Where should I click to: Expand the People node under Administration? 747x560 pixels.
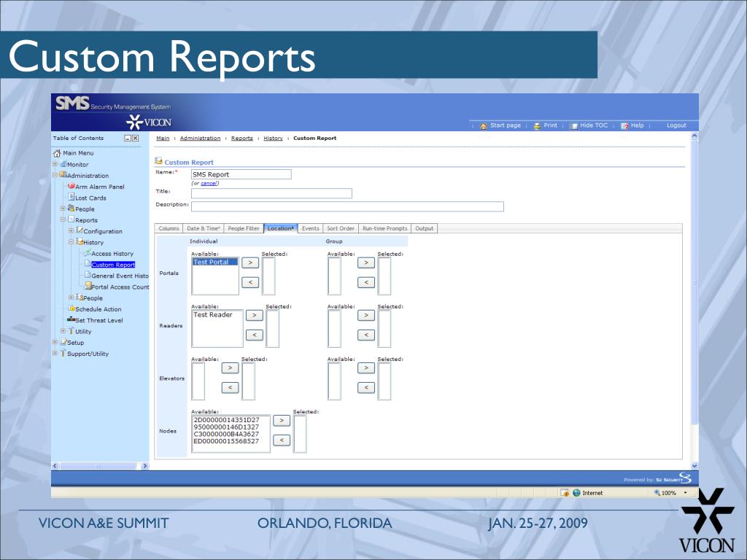(x=63, y=209)
